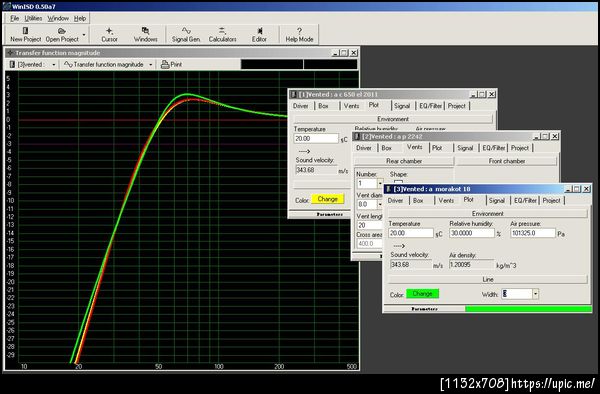600x394 pixels.
Task: Click the Air pressure field showing 101325.0
Action: click(x=532, y=233)
